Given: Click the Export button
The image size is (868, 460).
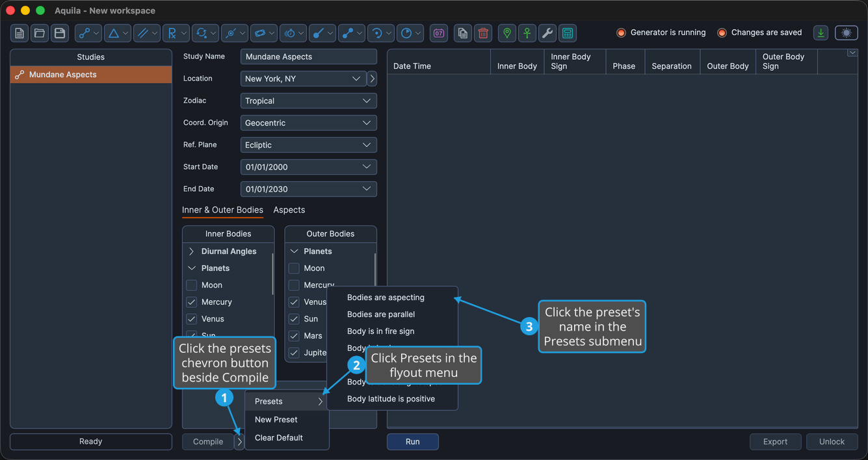Looking at the screenshot, I should click(775, 442).
